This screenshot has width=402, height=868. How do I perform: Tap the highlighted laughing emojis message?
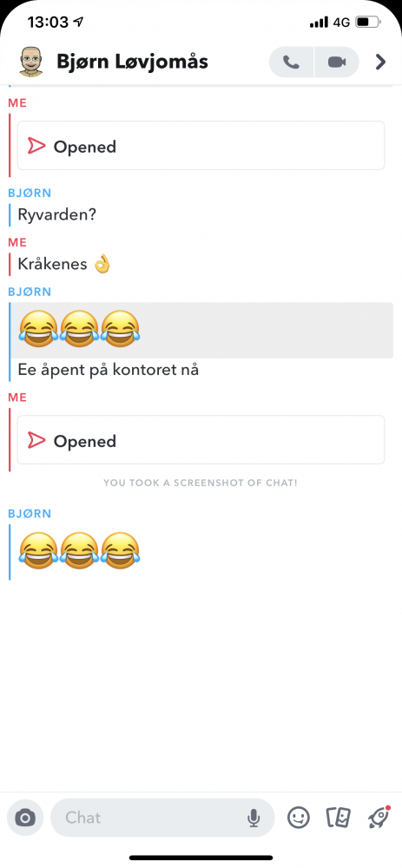tap(202, 330)
